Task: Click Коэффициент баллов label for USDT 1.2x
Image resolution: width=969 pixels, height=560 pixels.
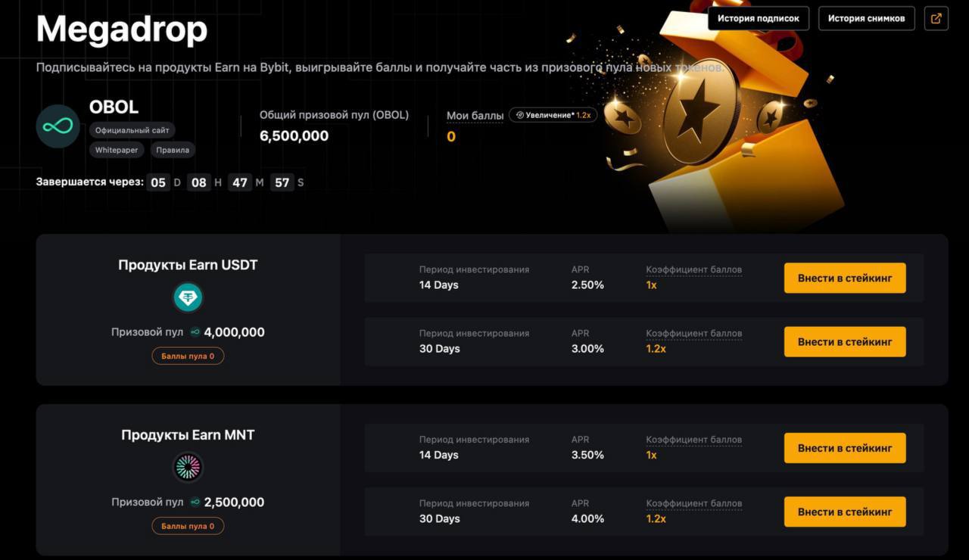Action: pos(693,334)
